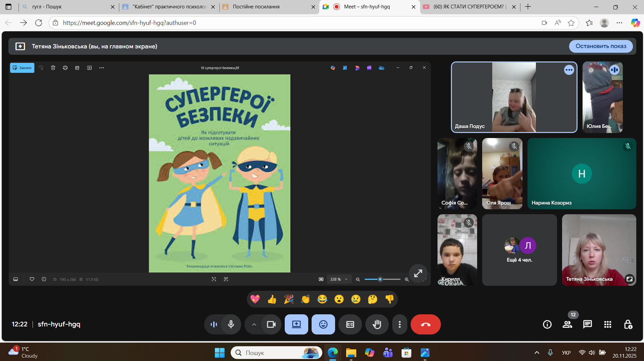Open meeting details info icon
The width and height of the screenshot is (644, 361).
547,324
